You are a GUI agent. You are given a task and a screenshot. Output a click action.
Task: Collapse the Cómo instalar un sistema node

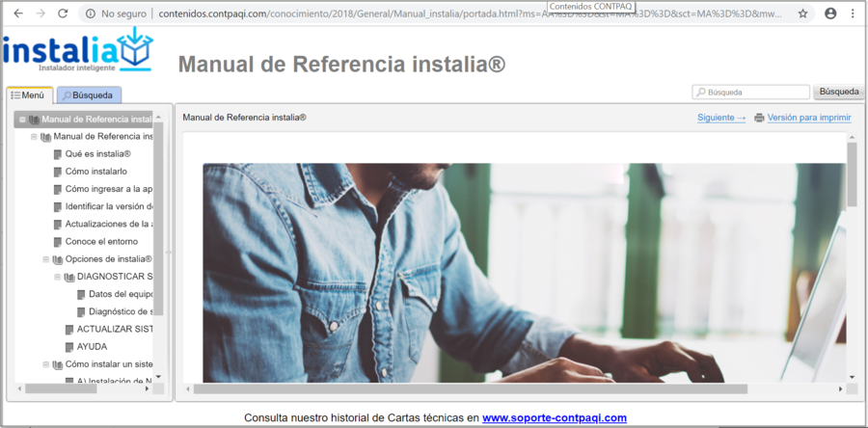click(45, 364)
